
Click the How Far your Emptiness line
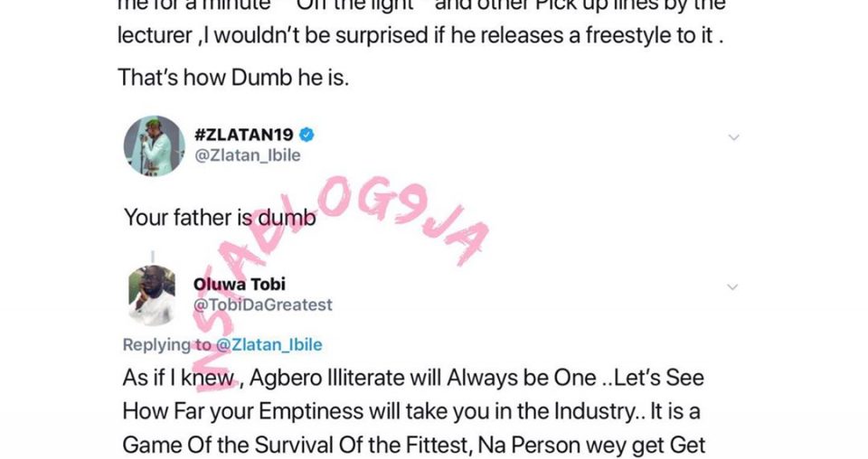411,411
